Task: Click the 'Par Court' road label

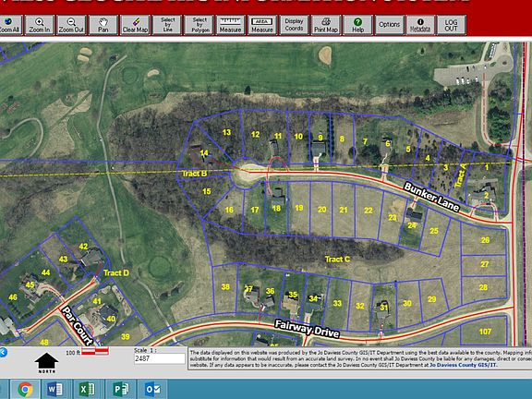Action: point(78,326)
